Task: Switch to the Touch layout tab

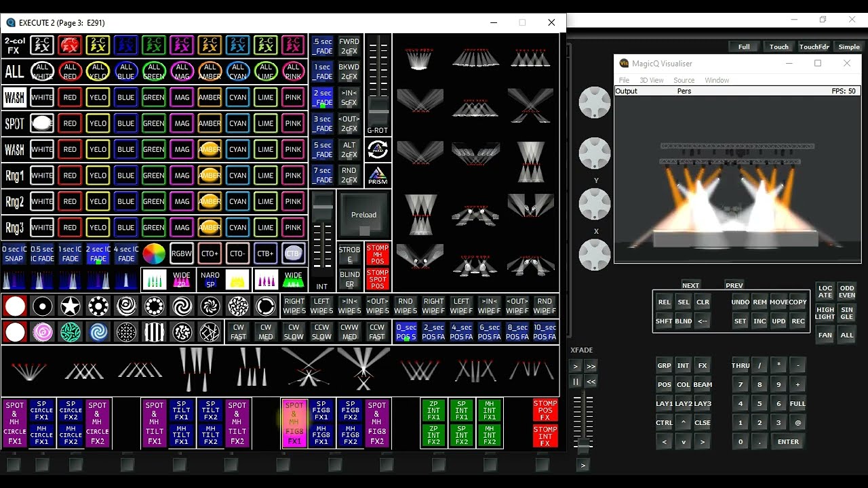Action: pos(779,47)
